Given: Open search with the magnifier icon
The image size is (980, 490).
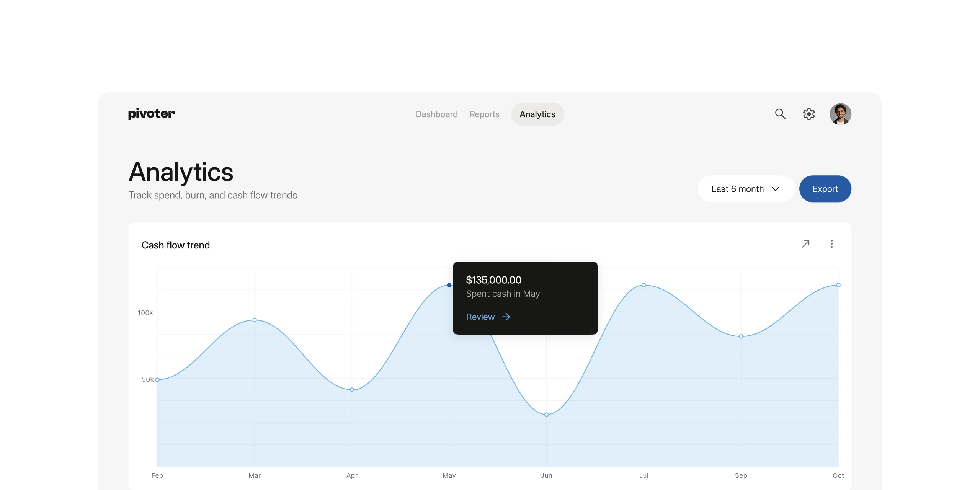Looking at the screenshot, I should pyautogui.click(x=780, y=114).
